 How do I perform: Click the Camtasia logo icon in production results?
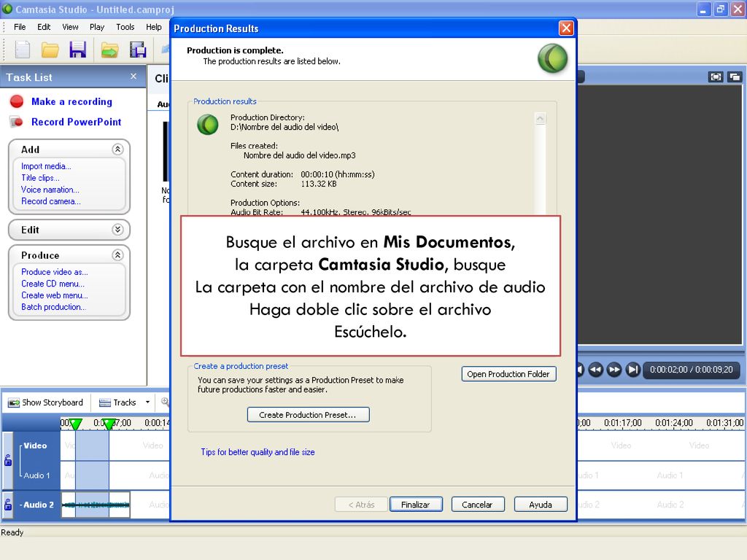click(x=208, y=125)
